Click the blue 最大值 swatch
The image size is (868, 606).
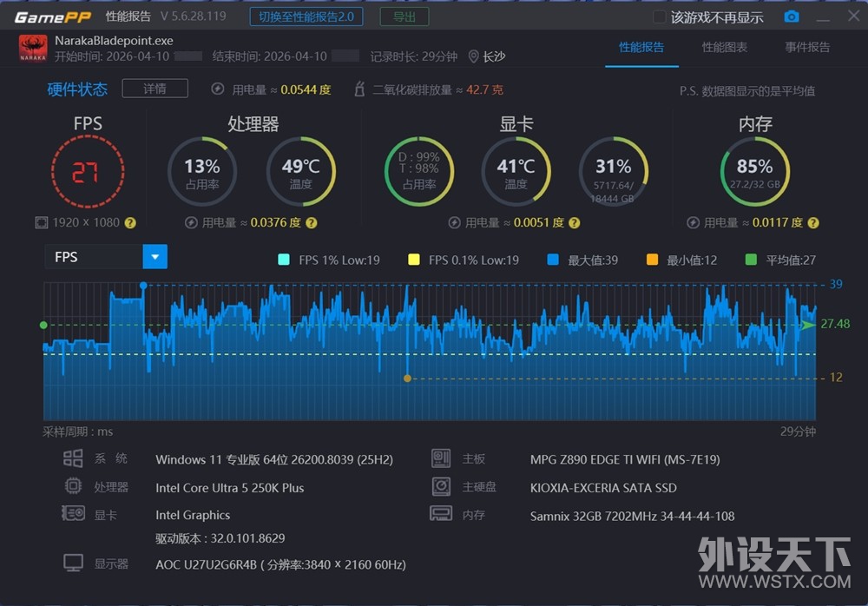pyautogui.click(x=552, y=260)
